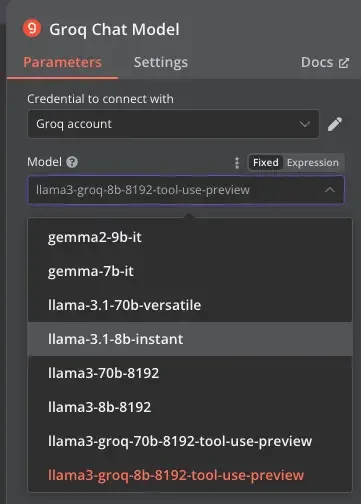Screen dimensions: 361x504
Task: Pick the llama-3.1-8b-instant option
Action: click(190, 339)
